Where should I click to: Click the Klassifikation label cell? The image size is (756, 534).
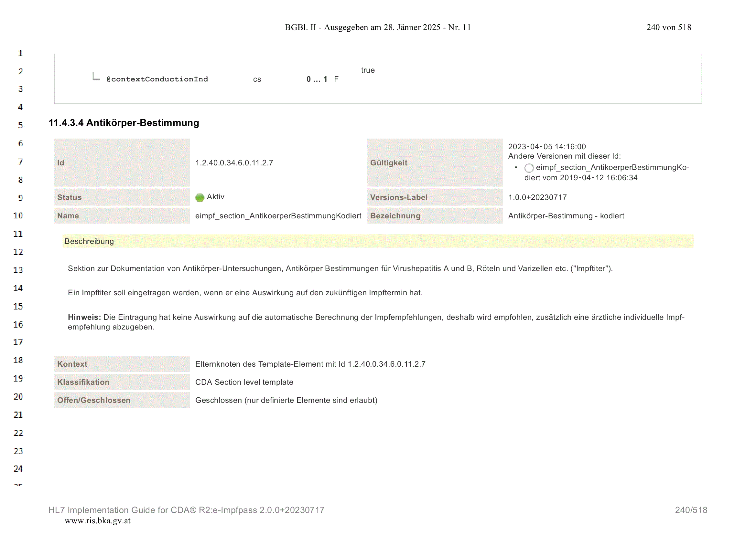point(122,382)
